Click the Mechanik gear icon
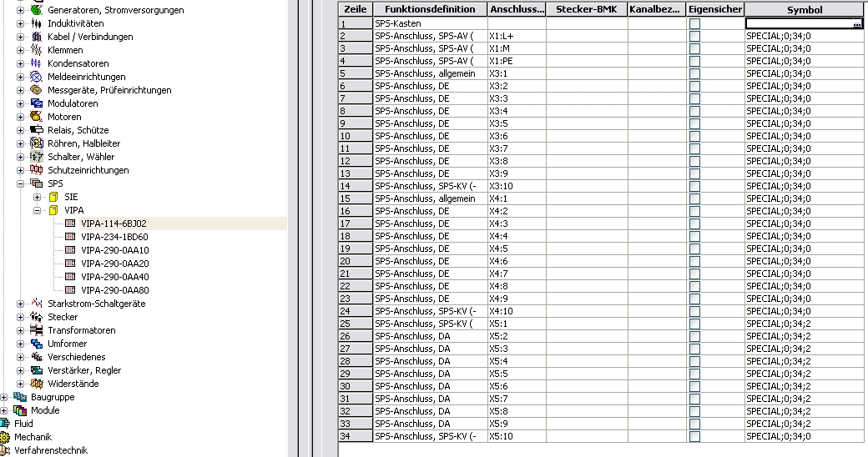Screen dimensions: 868x457 [4, 437]
